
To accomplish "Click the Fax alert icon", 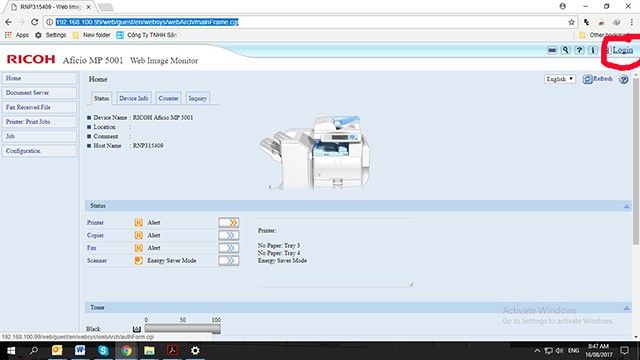I will (139, 248).
